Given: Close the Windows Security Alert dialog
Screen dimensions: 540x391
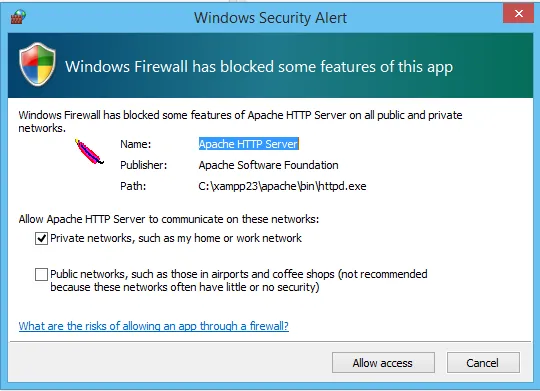Looking at the screenshot, I should (518, 14).
